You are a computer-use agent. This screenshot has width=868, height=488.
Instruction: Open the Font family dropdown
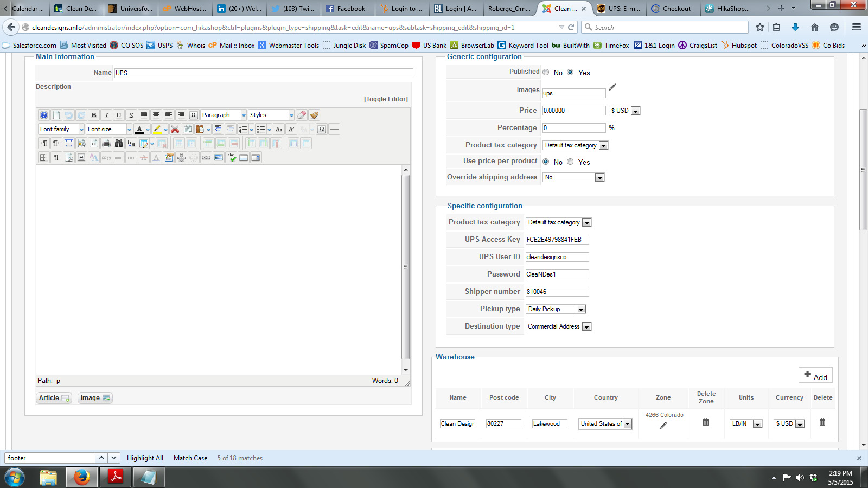coord(61,129)
